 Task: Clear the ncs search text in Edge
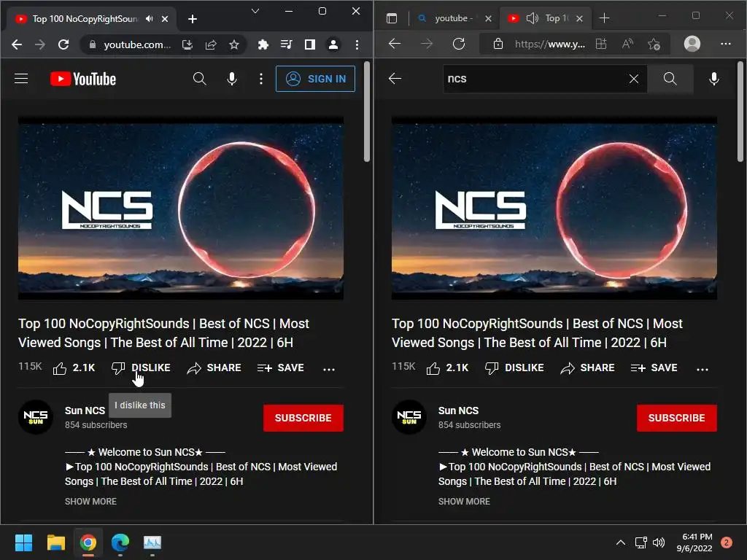pos(634,79)
